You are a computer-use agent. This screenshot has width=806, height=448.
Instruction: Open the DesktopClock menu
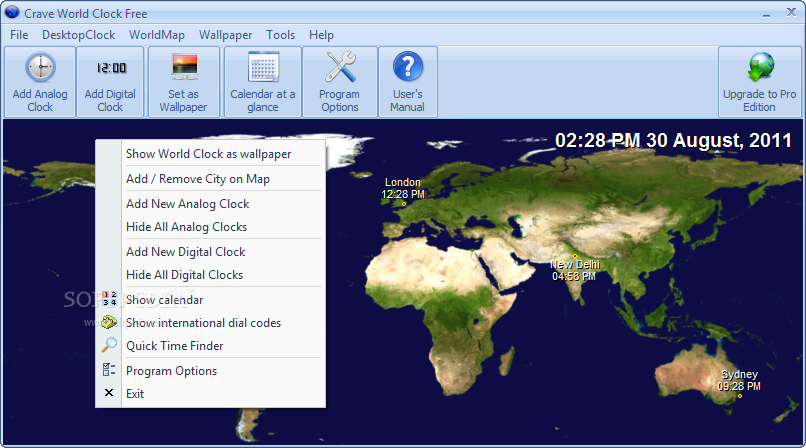coord(79,35)
